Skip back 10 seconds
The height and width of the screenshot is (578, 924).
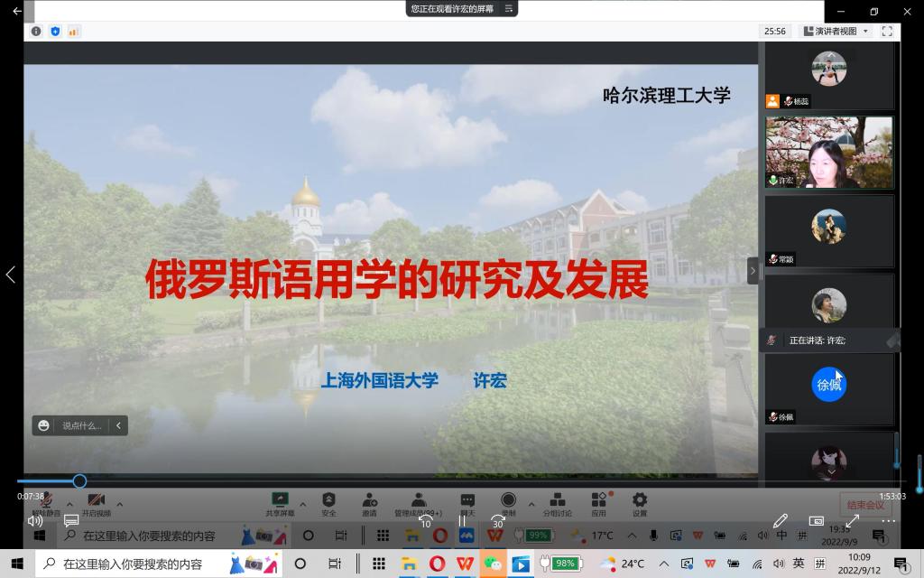(425, 520)
